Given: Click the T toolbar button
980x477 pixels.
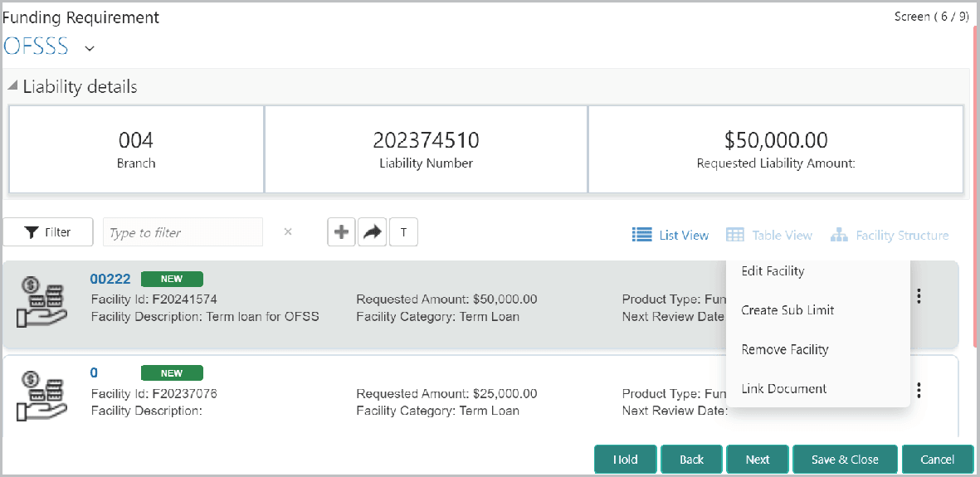Looking at the screenshot, I should [403, 233].
